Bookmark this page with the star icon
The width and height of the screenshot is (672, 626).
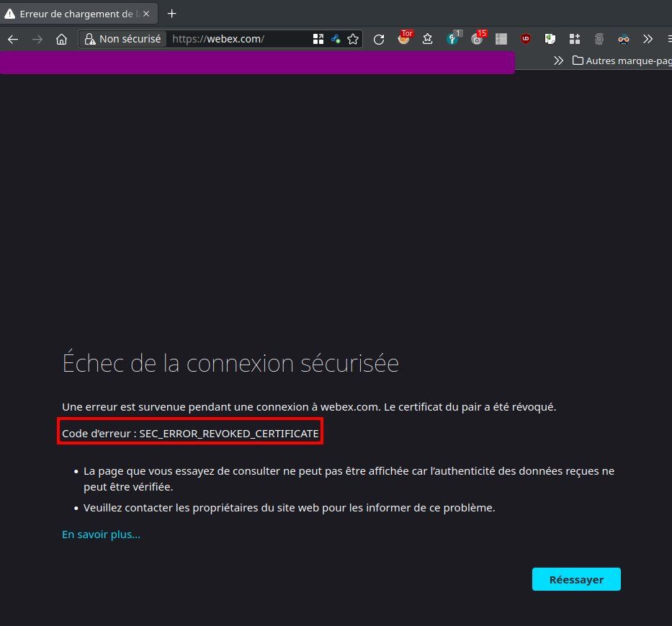pos(353,40)
